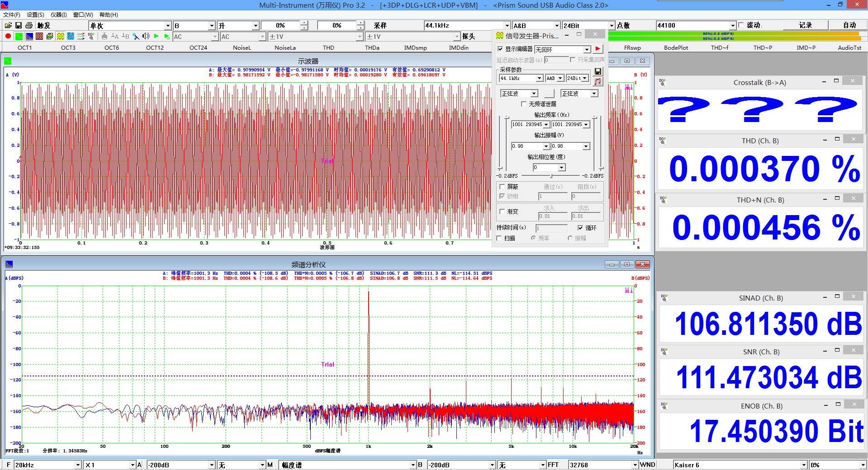Click the 记录 button
Viewport: 868px width, 470px height.
[x=806, y=25]
